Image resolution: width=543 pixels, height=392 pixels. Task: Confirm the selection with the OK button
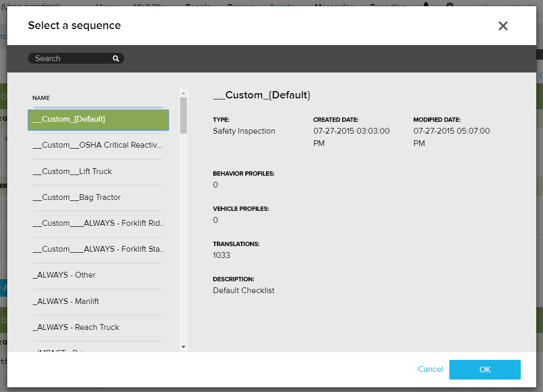485,370
